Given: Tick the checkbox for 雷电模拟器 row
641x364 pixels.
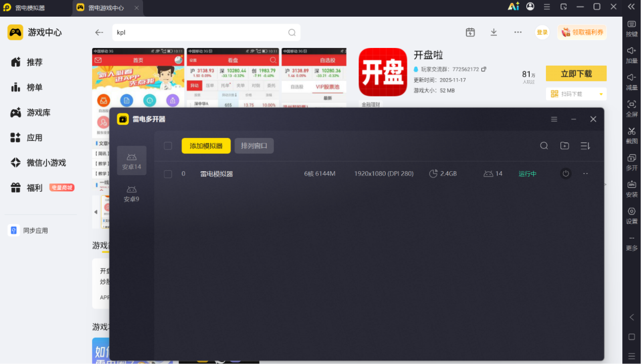Looking at the screenshot, I should tap(168, 174).
